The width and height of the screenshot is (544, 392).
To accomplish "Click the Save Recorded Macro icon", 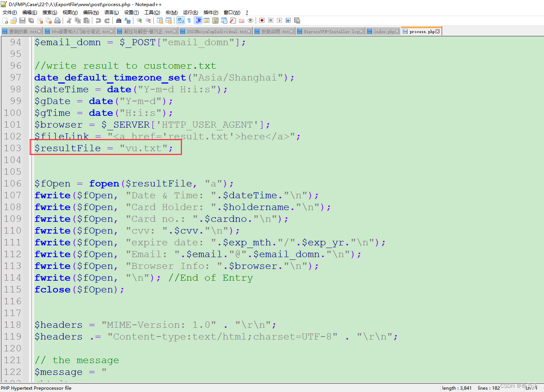I will click(297, 21).
